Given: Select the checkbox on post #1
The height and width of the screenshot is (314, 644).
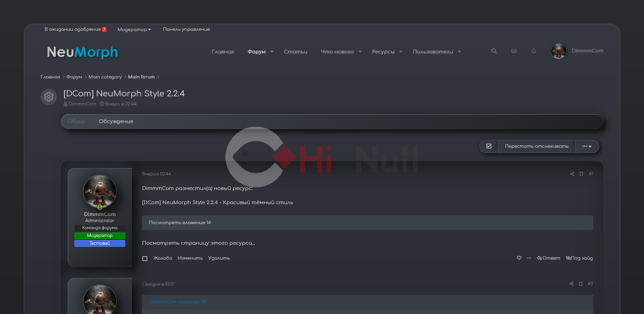Looking at the screenshot, I should 145,259.
